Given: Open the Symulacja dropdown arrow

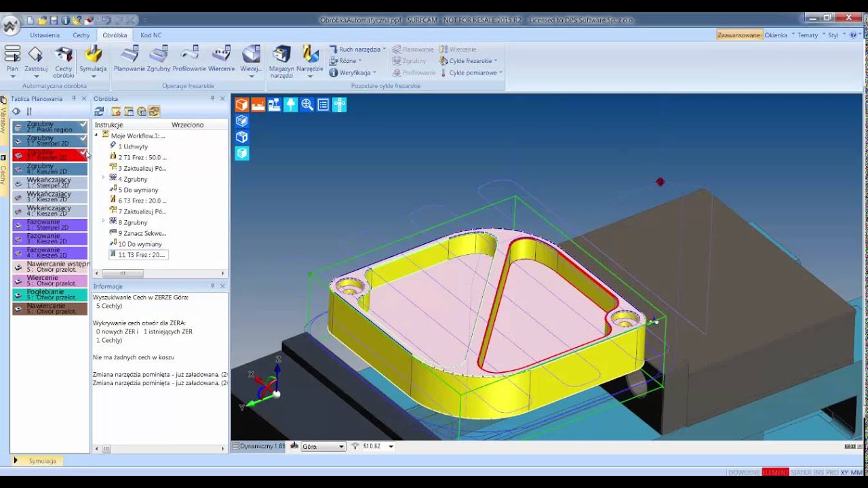Looking at the screenshot, I should point(93,76).
